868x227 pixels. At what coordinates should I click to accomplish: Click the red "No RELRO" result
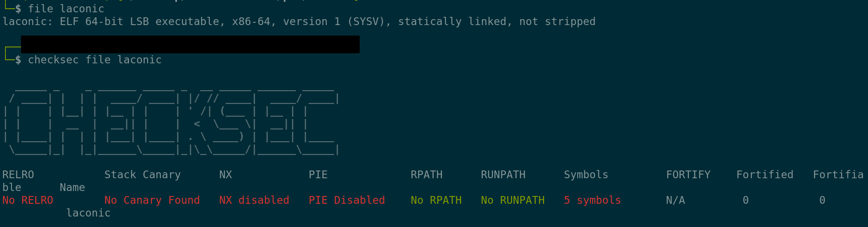[x=28, y=200]
